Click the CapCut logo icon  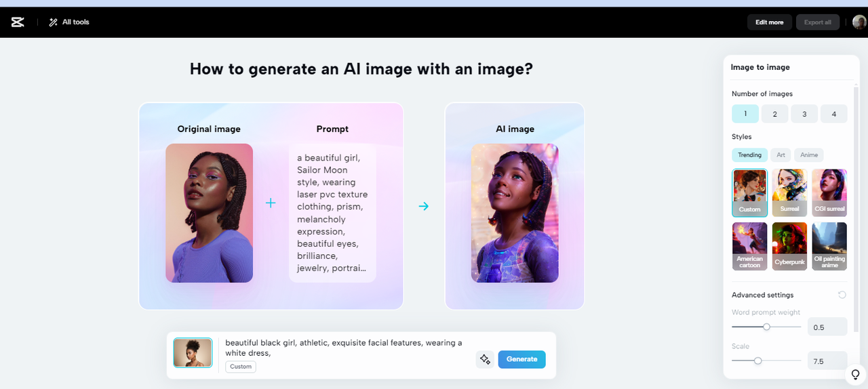point(18,22)
